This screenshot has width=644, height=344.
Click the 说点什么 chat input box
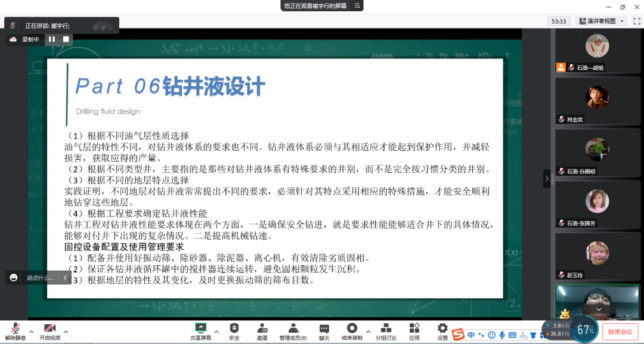point(40,278)
